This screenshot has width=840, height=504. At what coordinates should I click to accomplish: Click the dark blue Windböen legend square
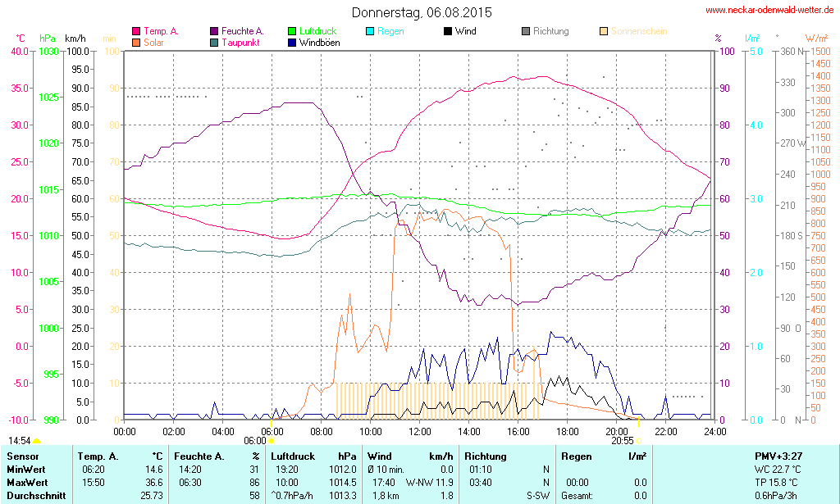(x=293, y=42)
